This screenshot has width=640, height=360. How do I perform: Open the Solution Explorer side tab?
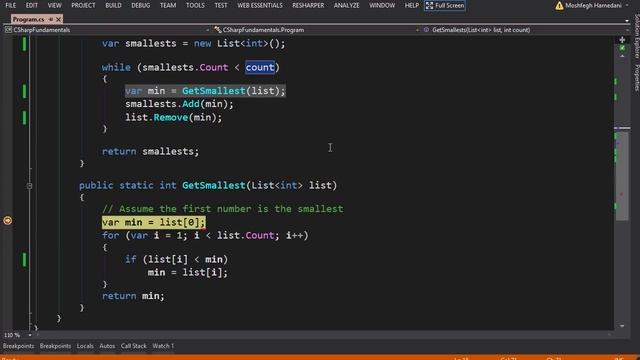pyautogui.click(x=636, y=37)
